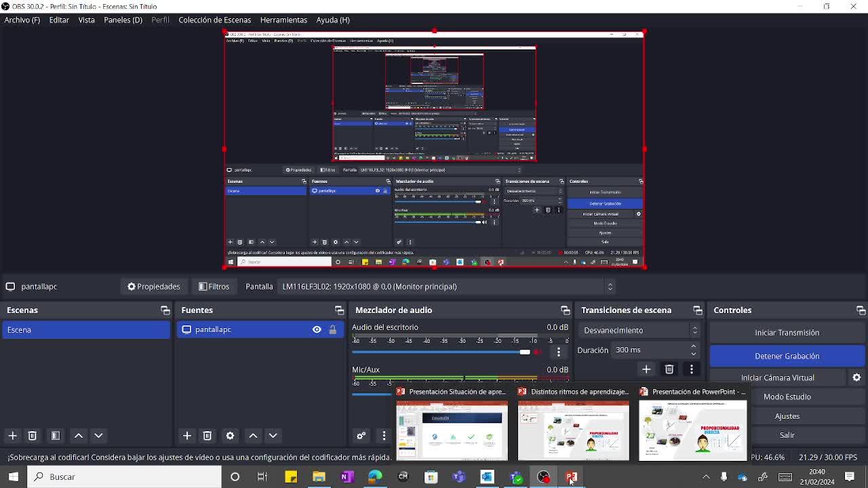This screenshot has width=868, height=488.
Task: Remove selected source with trash icon
Action: [x=208, y=436]
